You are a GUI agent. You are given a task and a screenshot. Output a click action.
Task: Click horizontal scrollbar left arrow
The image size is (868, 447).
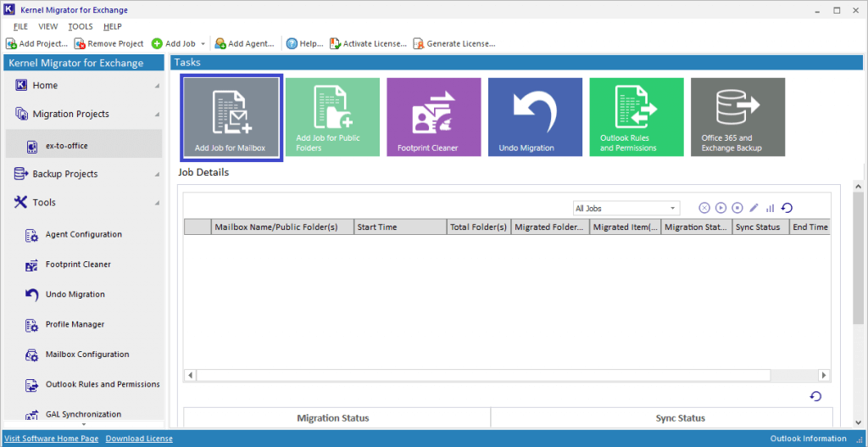click(x=190, y=375)
